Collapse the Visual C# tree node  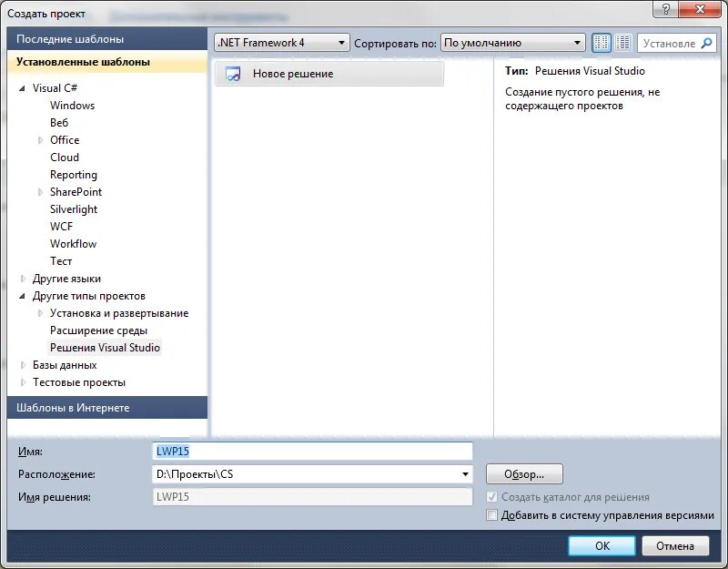click(22, 88)
